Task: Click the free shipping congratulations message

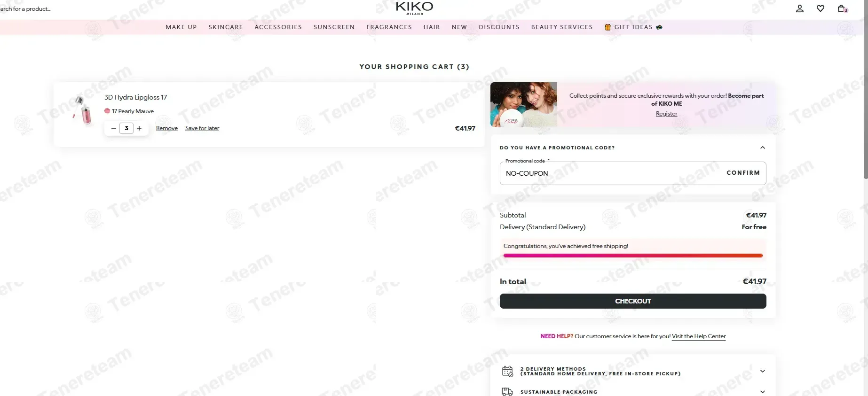Action: (566, 246)
